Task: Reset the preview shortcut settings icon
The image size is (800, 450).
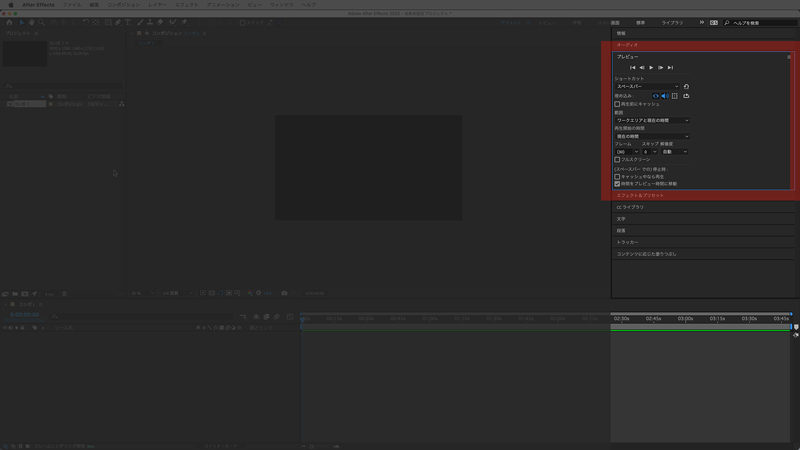Action: pos(686,86)
